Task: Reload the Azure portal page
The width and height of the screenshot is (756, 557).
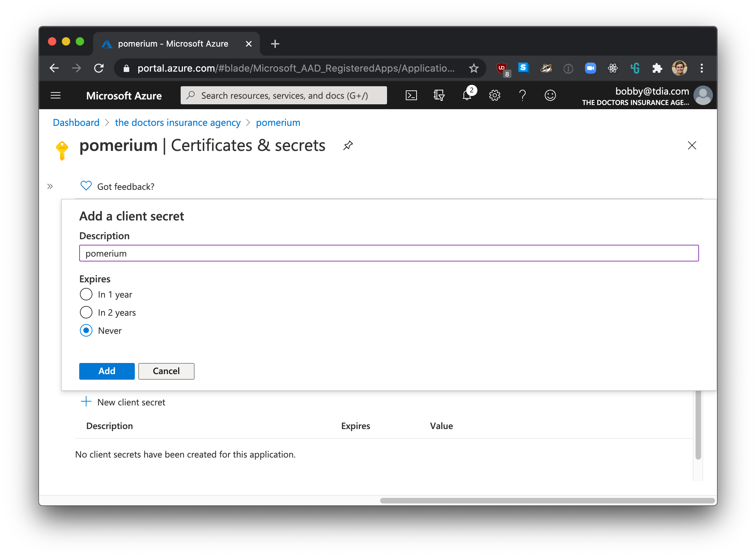Action: coord(99,68)
